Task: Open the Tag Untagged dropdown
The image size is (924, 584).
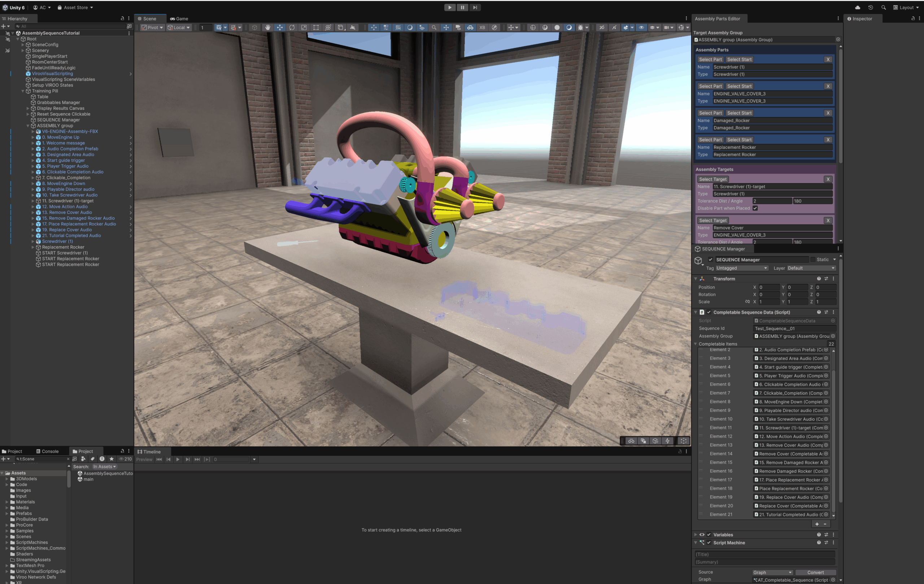Action: pos(741,268)
